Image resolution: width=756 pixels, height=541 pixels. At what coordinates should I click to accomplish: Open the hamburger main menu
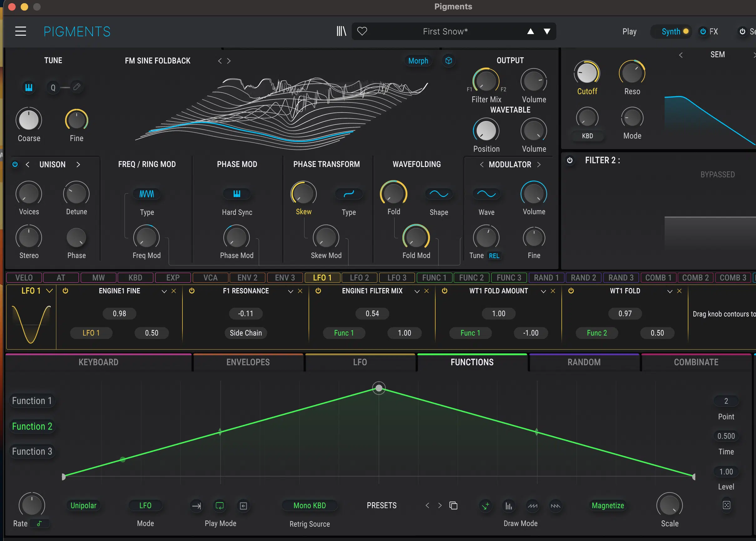(21, 31)
